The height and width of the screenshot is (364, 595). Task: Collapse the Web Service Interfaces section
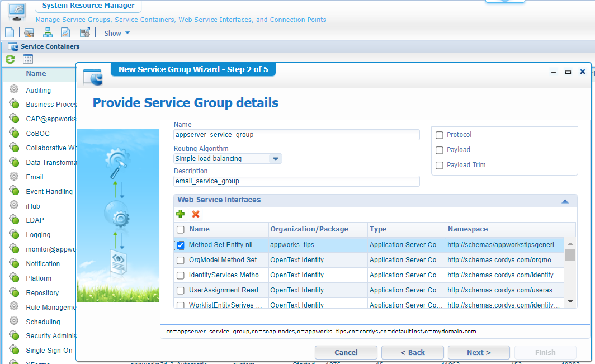(x=565, y=201)
